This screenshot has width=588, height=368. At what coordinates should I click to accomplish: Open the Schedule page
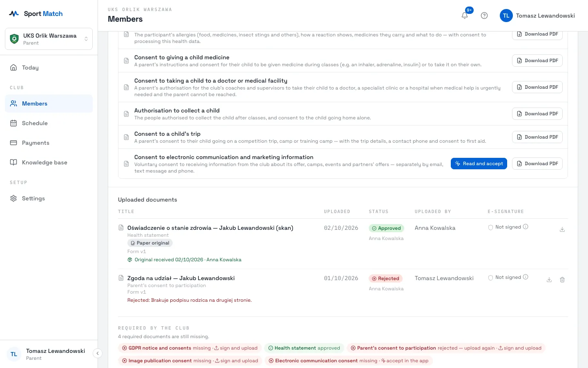tap(49, 123)
